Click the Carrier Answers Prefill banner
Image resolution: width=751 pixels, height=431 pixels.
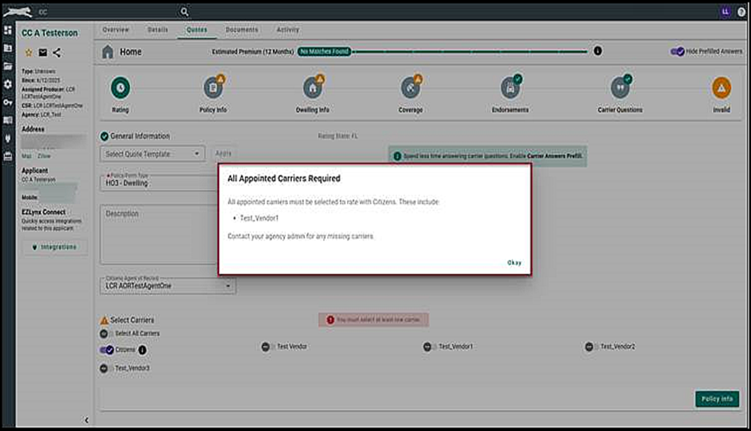point(488,156)
